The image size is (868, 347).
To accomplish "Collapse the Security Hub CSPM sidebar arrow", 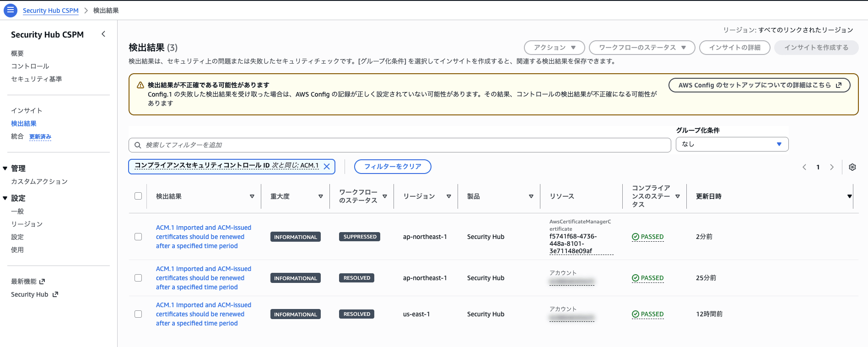I will [103, 34].
